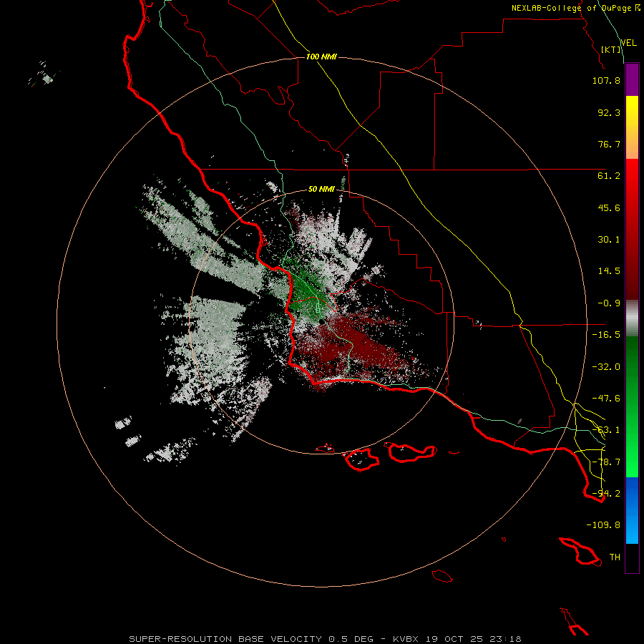Click the [KT] units label
Image resolution: width=644 pixels, height=644 pixels.
point(611,49)
